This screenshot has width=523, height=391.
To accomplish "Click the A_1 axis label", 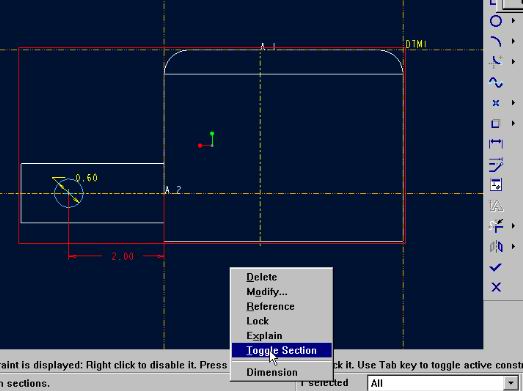I will tap(268, 46).
